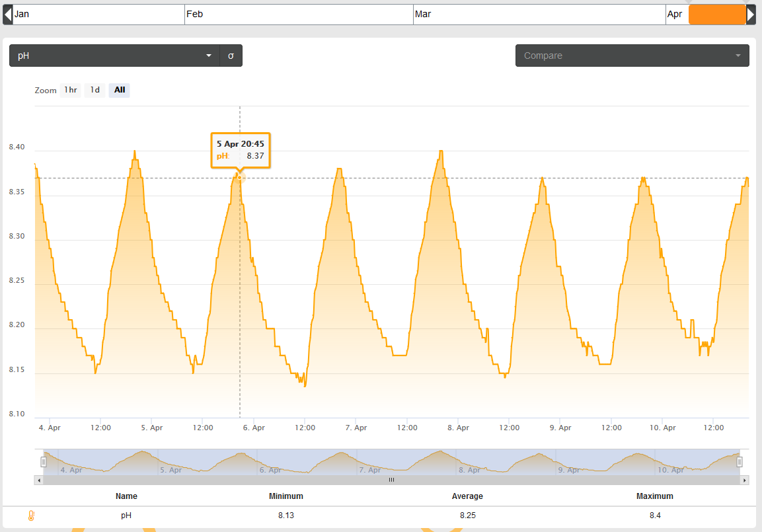Click the thermometer icon beside pH row
Screen dimensions: 762x532
click(31, 515)
